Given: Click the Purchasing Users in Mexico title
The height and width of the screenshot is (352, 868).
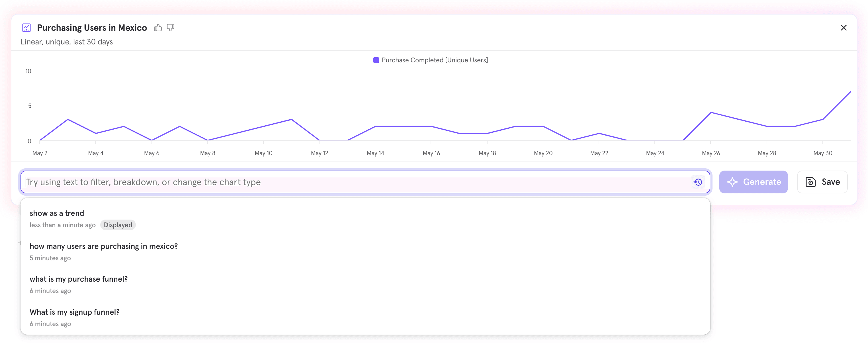Looking at the screenshot, I should click(x=92, y=28).
